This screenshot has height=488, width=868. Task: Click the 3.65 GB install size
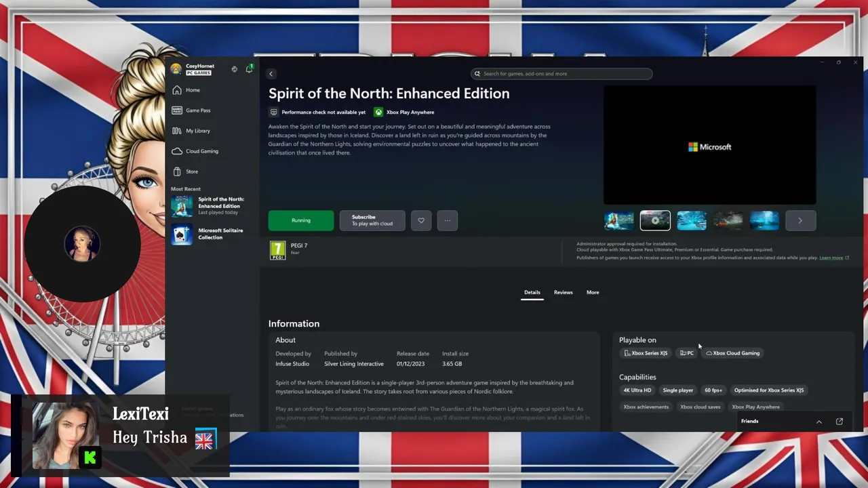click(452, 364)
